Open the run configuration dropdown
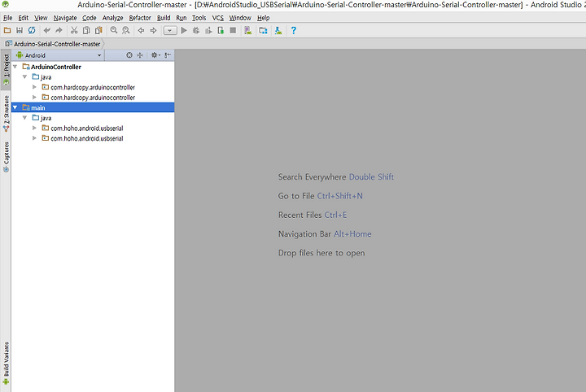Viewport: 586px width, 392px height. 170,31
